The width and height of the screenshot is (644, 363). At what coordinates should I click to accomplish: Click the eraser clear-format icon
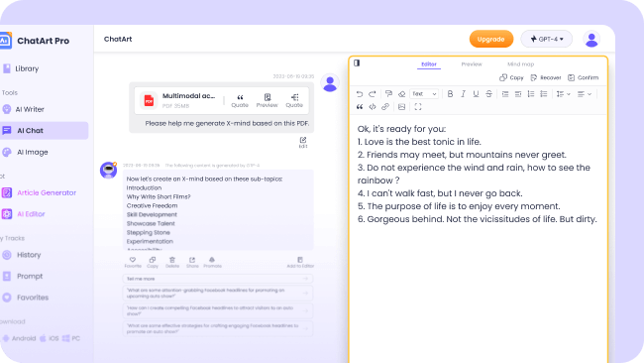click(x=401, y=94)
